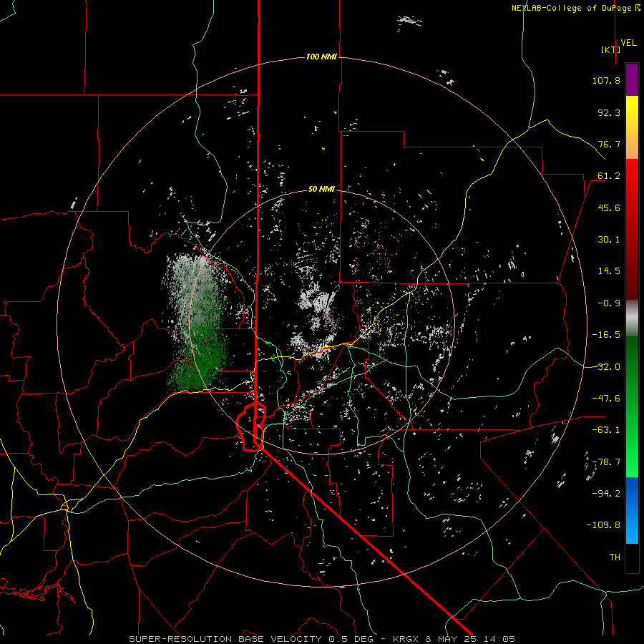This screenshot has width=644, height=644.
Task: Click the SUPER-RESOLUTION BASE VELOCITY caption at bottom
Action: point(321,639)
